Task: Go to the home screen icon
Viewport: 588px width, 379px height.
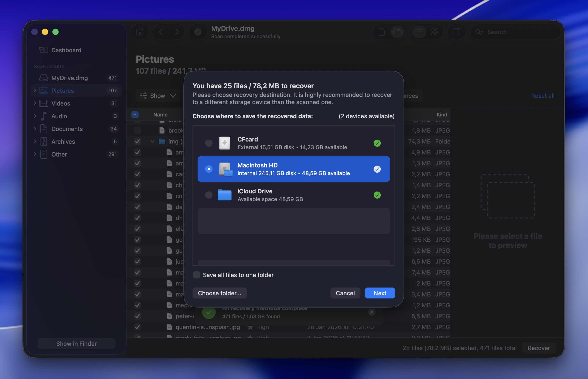Action: tap(140, 32)
